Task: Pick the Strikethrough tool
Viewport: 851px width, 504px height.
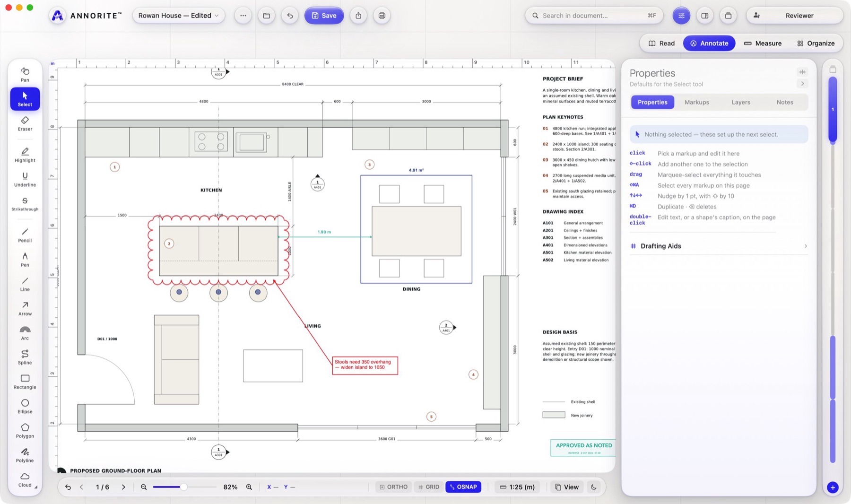Action: pyautogui.click(x=25, y=204)
